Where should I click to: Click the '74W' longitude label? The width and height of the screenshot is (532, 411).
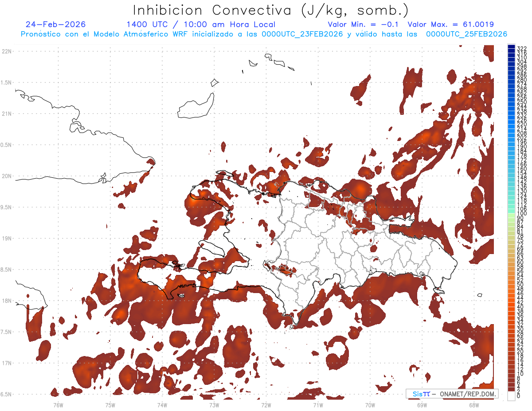point(162,405)
